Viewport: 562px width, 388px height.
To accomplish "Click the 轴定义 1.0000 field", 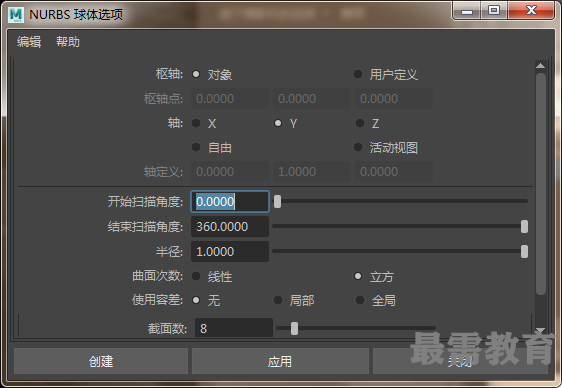I will pyautogui.click(x=312, y=172).
